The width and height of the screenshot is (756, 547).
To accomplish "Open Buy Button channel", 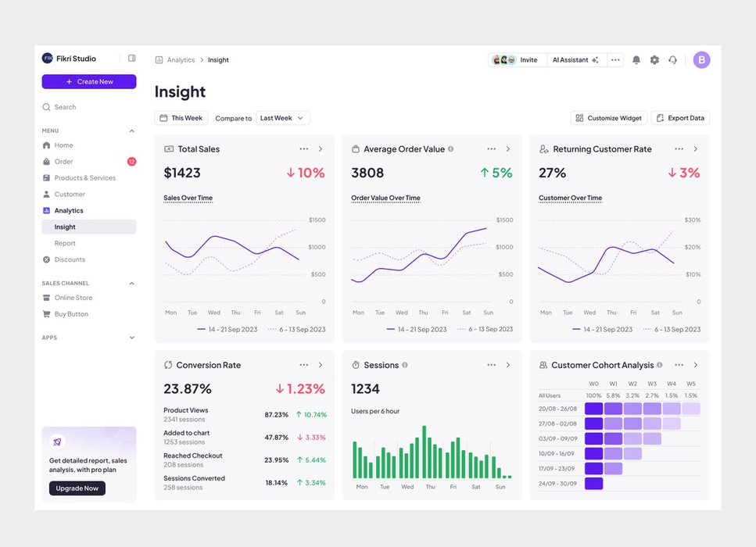I will pos(88,314).
